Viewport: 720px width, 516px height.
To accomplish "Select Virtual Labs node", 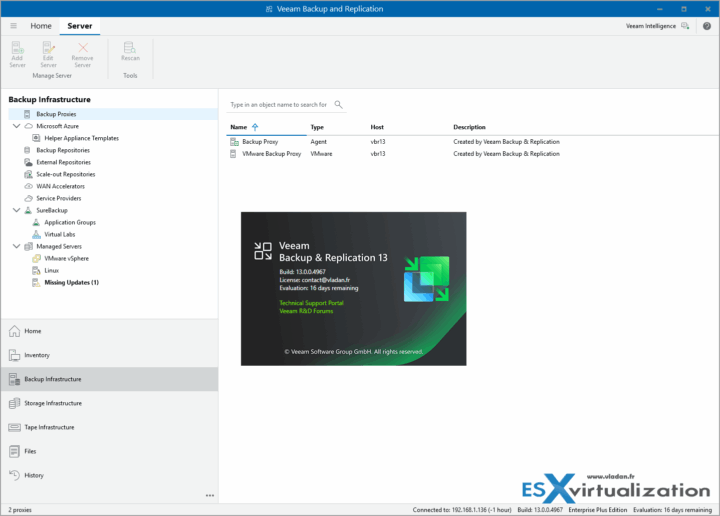I will click(60, 234).
